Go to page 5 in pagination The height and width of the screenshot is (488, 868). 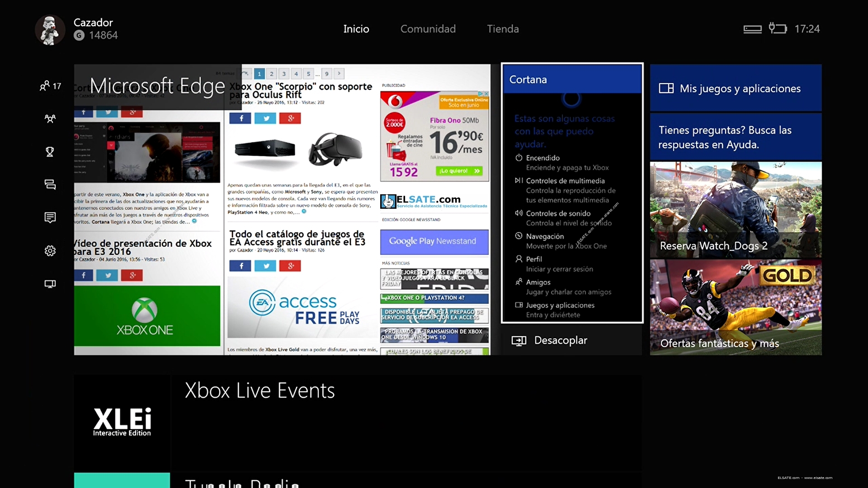(308, 74)
